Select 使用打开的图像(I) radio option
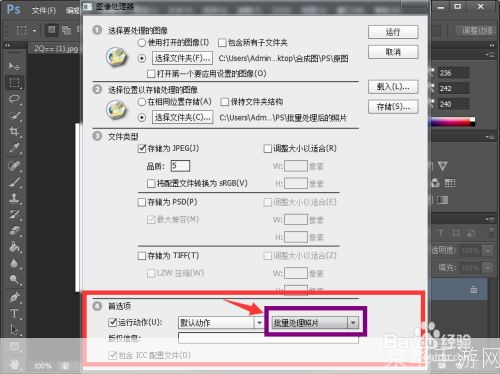The image size is (500, 374). 142,43
